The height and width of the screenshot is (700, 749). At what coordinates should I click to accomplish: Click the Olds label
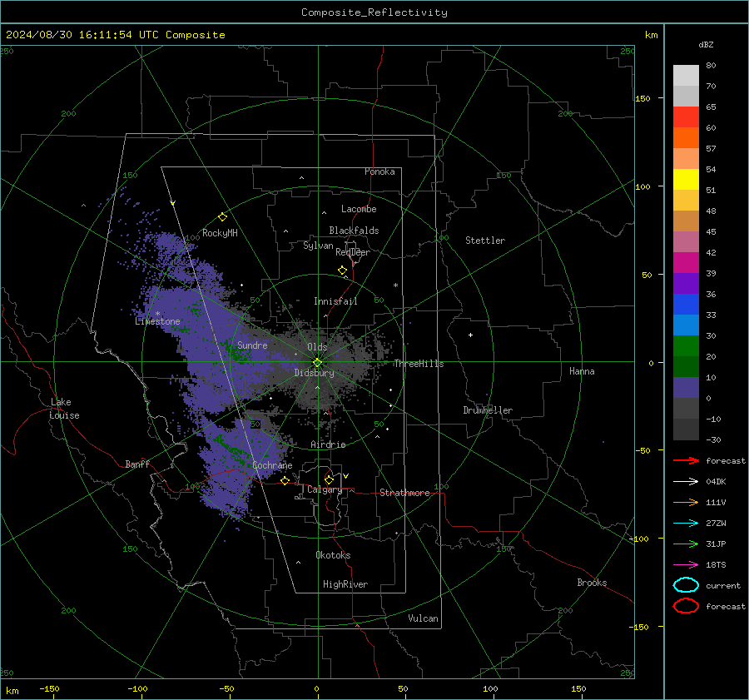tap(317, 347)
